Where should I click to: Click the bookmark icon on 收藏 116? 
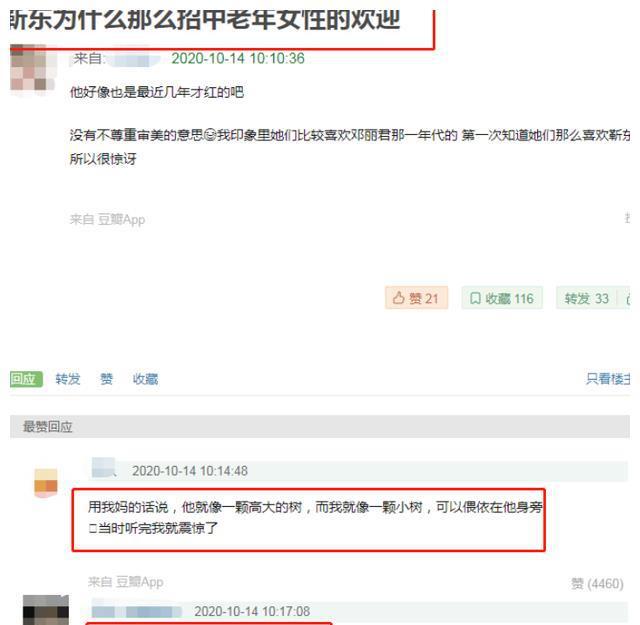(475, 298)
